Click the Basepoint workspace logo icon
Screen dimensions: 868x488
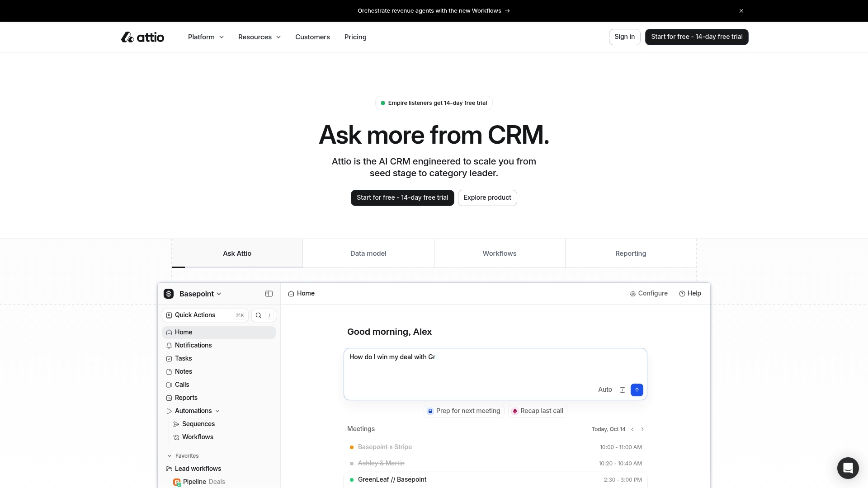click(x=169, y=294)
